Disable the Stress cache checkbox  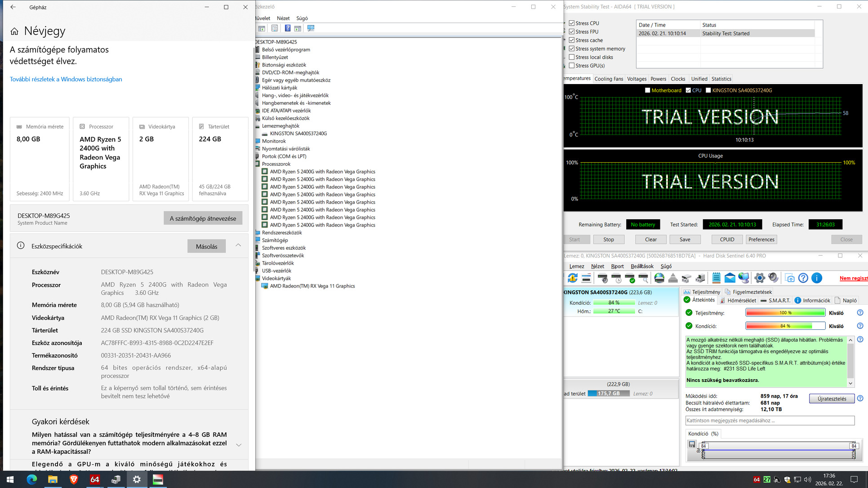coord(572,40)
